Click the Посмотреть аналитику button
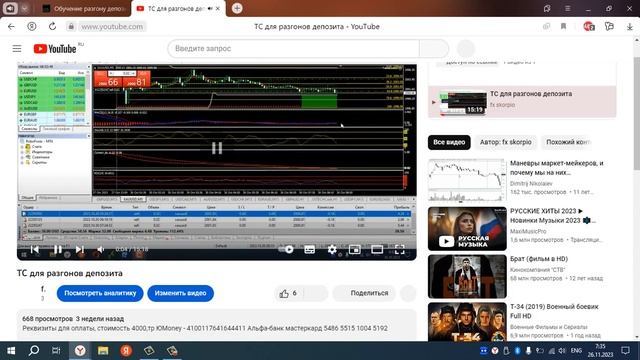The height and width of the screenshot is (360, 640). point(100,293)
